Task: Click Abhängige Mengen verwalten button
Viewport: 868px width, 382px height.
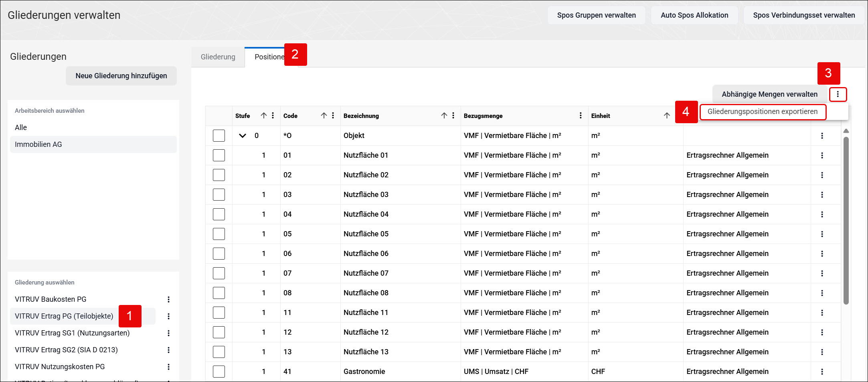Action: pos(769,94)
